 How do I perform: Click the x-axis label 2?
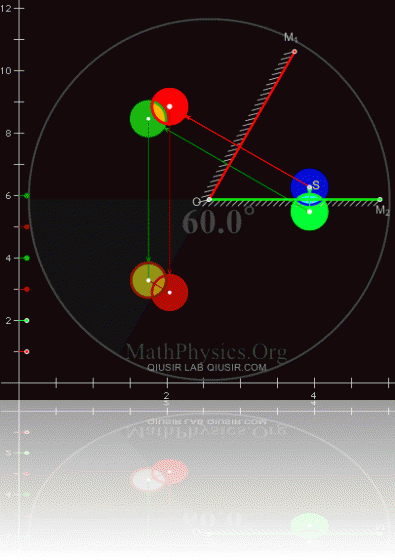pos(166,395)
